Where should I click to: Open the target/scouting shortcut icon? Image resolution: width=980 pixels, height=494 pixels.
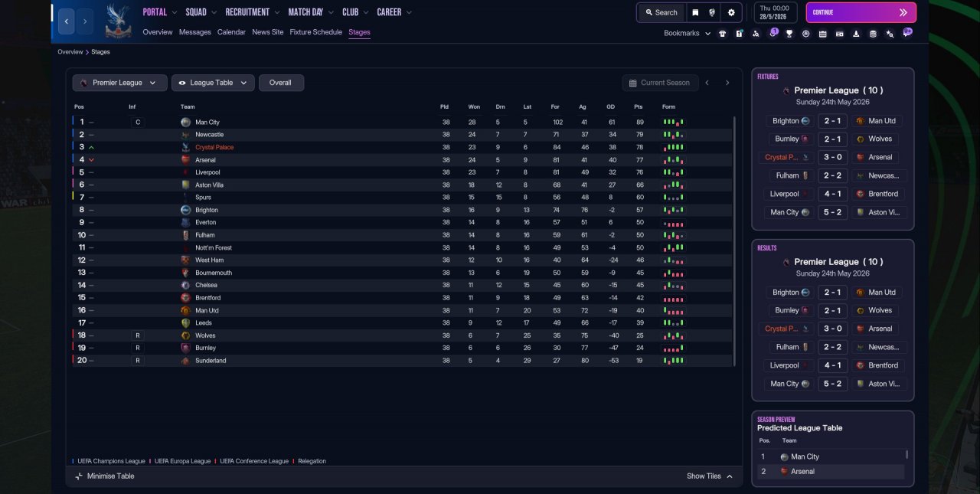pyautogui.click(x=806, y=34)
